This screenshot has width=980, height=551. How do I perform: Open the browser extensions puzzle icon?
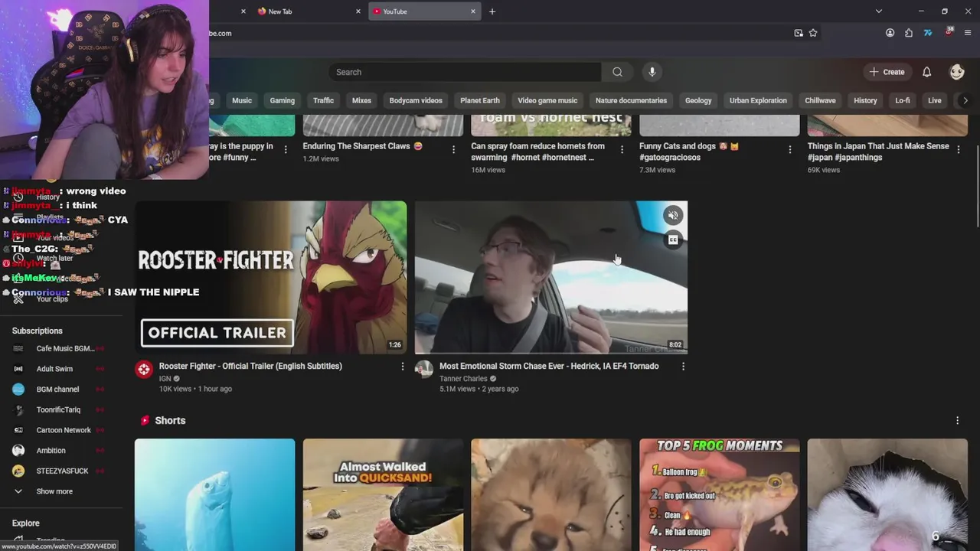(x=909, y=33)
